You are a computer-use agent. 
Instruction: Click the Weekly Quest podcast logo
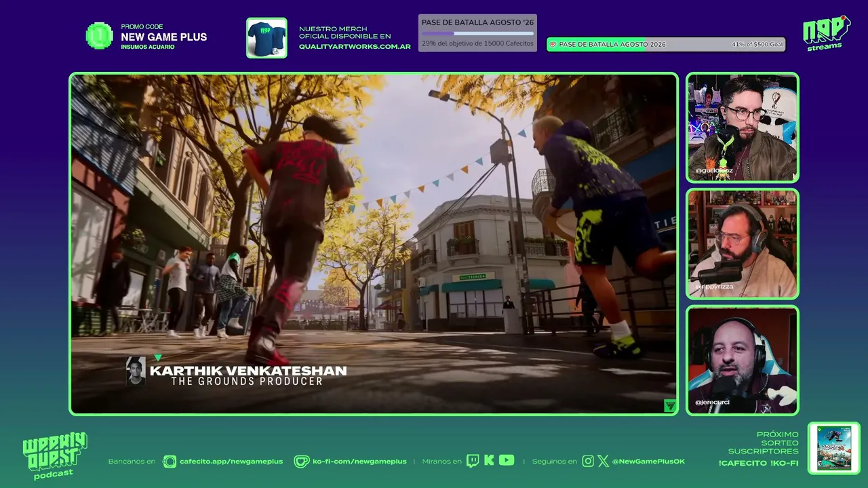tap(55, 456)
